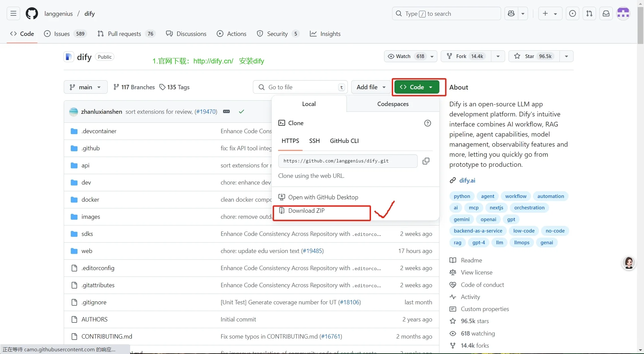This screenshot has height=354, width=644.
Task: Open zhanluxianshen author link
Action: tap(102, 111)
